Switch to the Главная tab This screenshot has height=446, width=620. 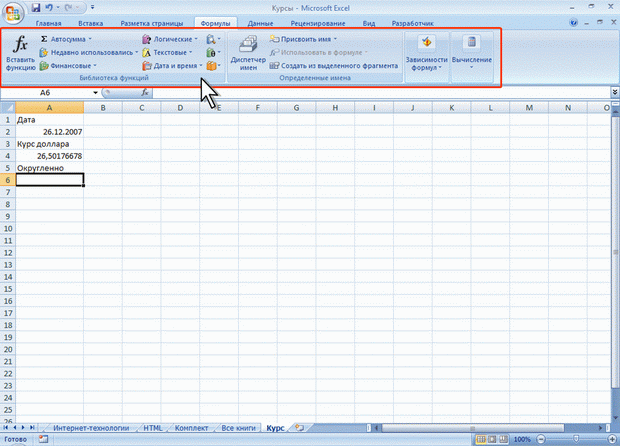tap(48, 23)
